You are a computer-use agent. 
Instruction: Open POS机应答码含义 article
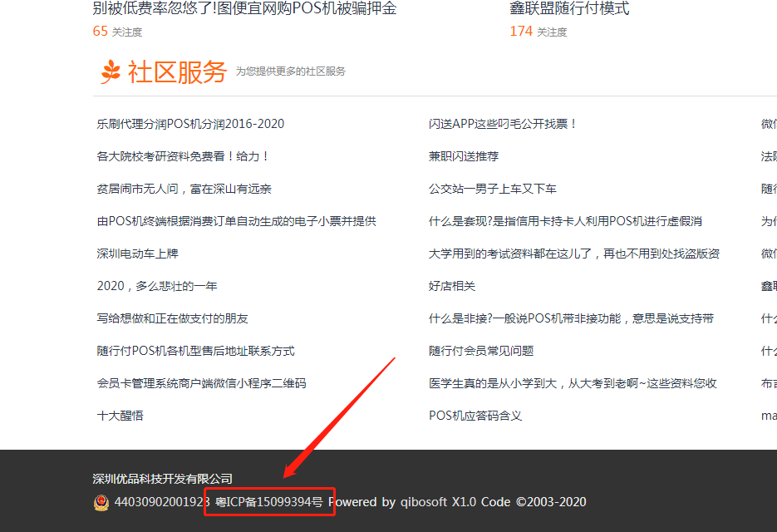click(475, 416)
